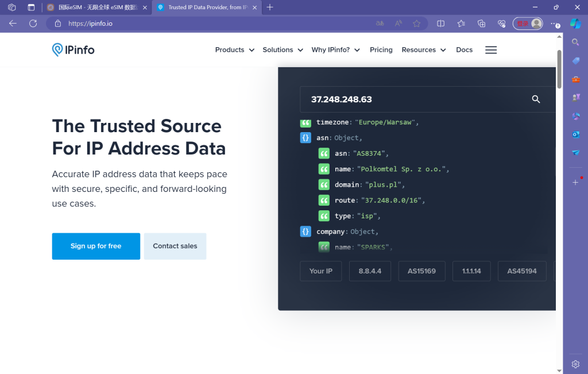
Task: Add page to favorites star icon
Action: [x=417, y=23]
